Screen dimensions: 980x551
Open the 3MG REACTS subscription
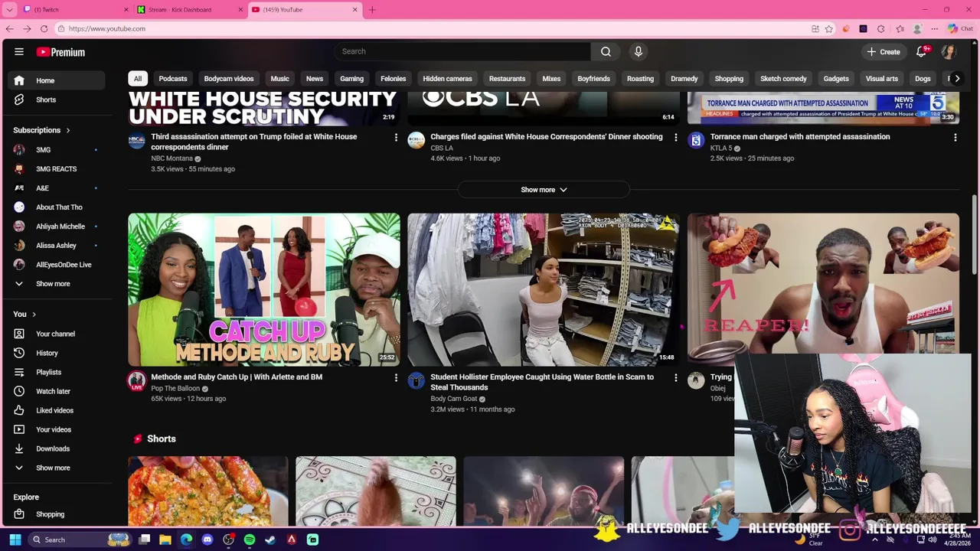55,169
